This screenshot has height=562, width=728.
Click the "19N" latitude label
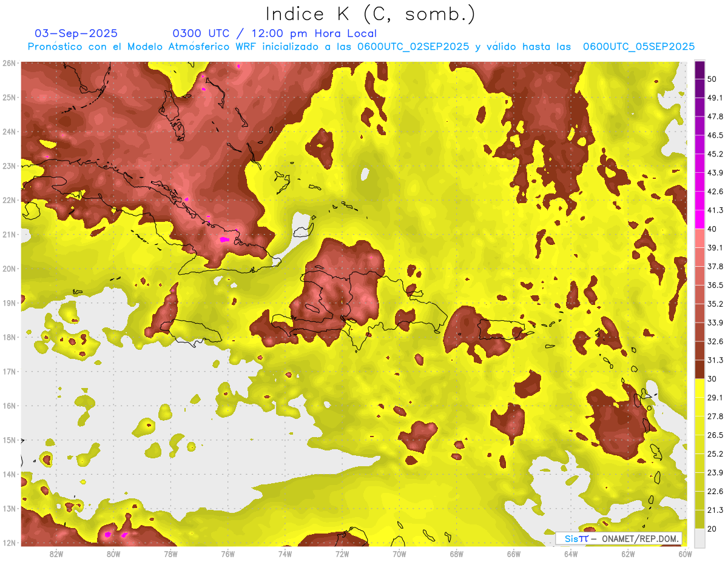pos(9,303)
